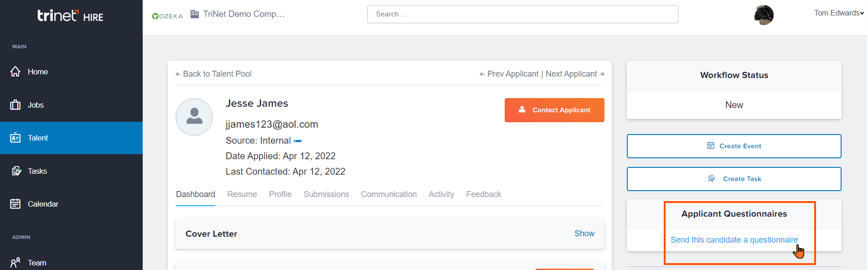Click the Ozeka company logo
The image size is (868, 270).
[x=167, y=16]
